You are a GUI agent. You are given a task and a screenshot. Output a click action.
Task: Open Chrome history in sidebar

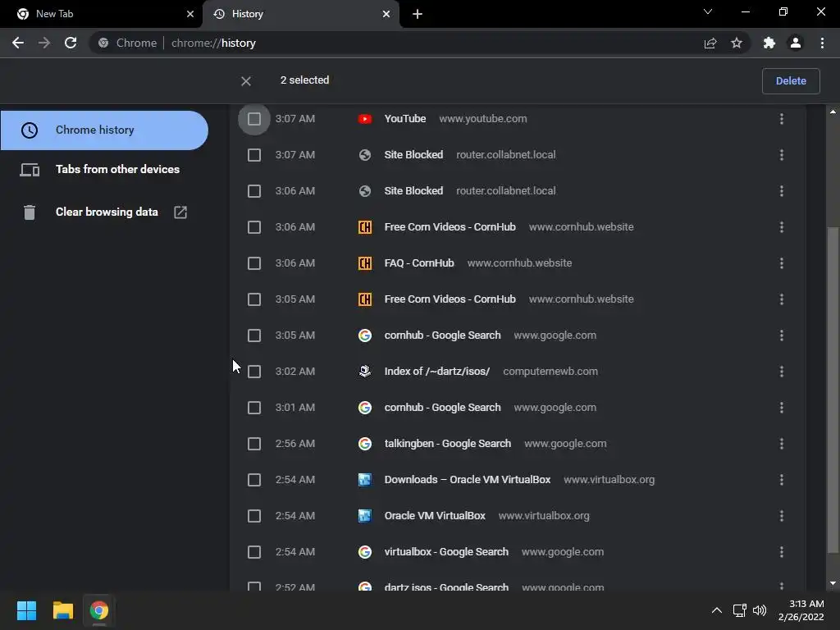coord(104,130)
